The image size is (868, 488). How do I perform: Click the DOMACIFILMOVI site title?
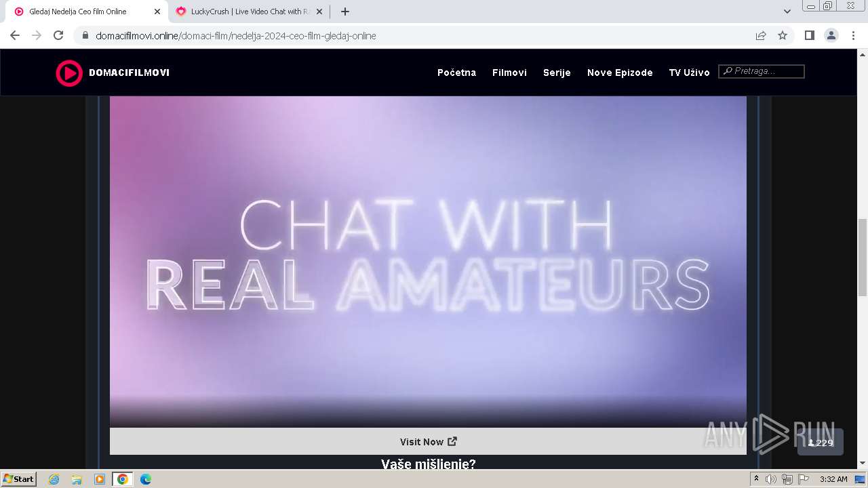tap(129, 73)
